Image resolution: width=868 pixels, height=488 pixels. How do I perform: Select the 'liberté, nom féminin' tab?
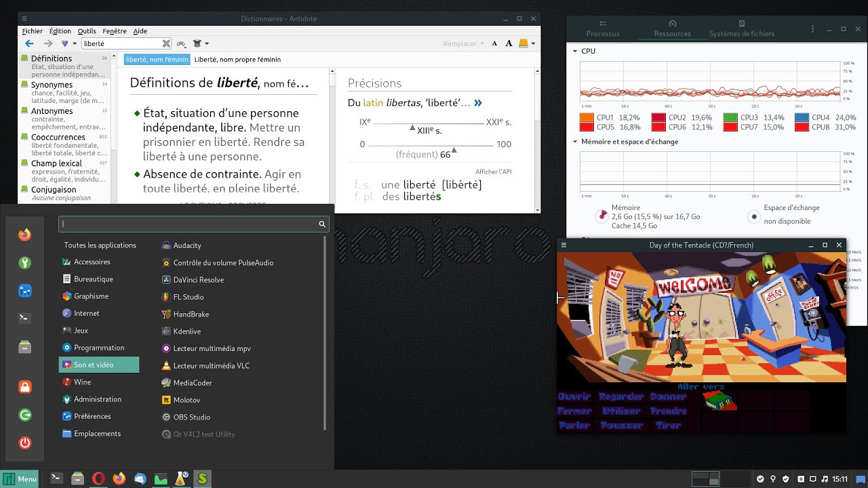click(x=157, y=60)
